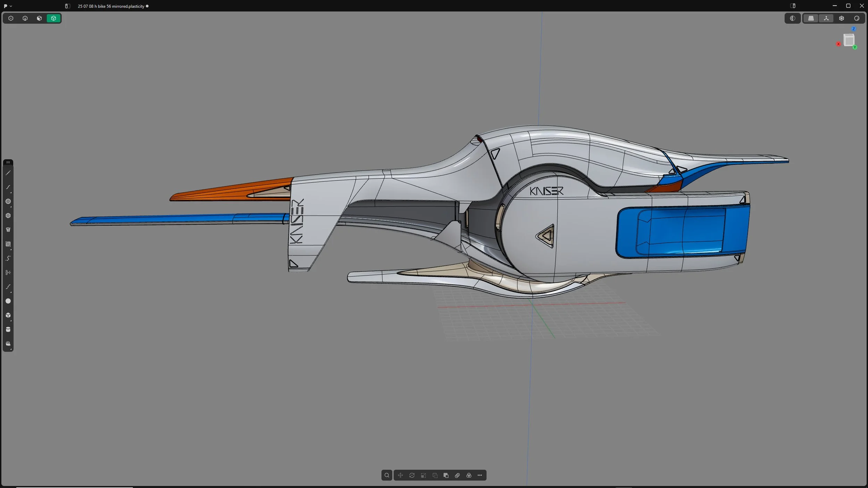Select the Polygon tool
The width and height of the screenshot is (868, 488).
point(8,216)
